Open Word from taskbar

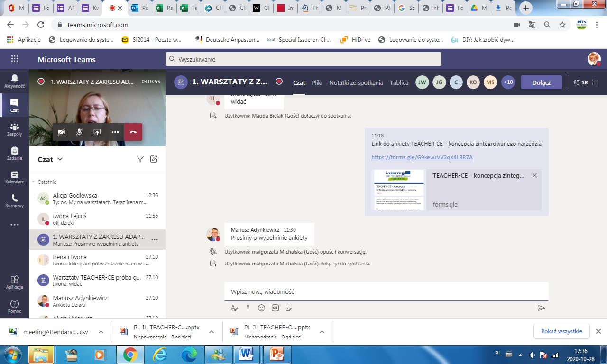coord(246,355)
